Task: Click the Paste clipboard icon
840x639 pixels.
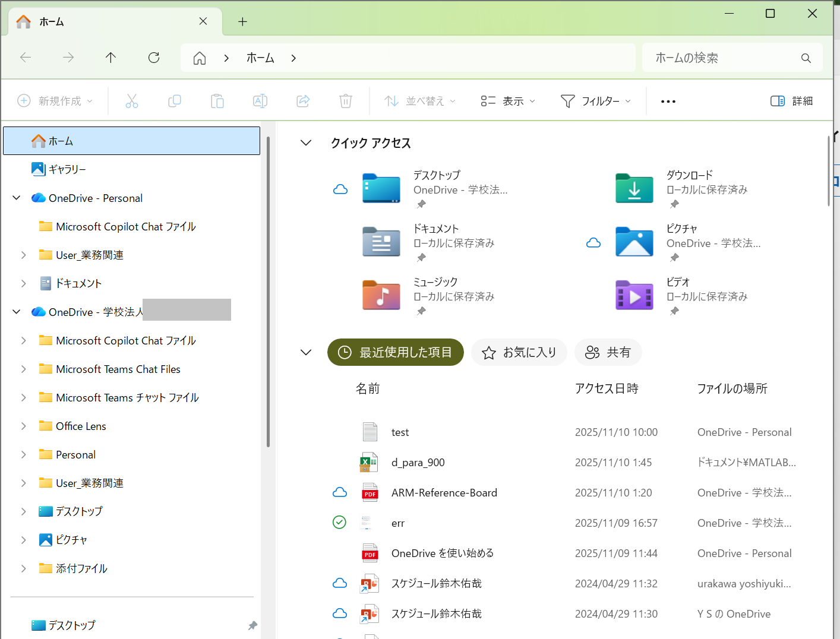Action: coord(217,101)
